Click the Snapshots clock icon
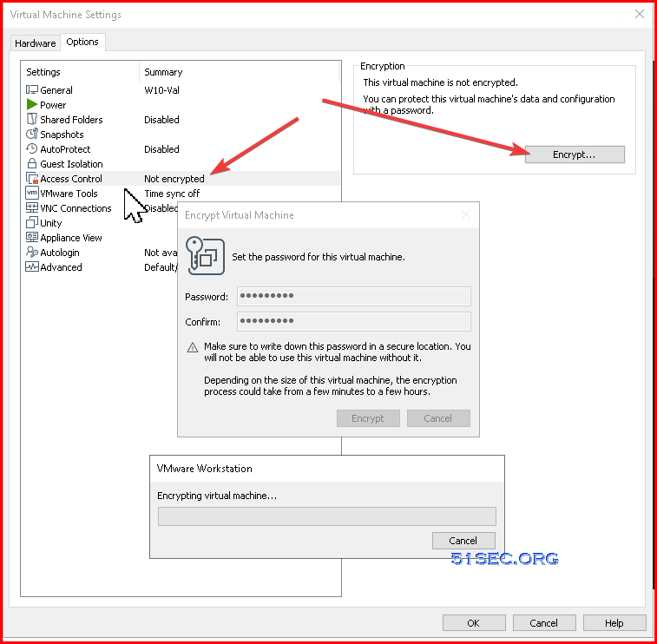 (32, 134)
